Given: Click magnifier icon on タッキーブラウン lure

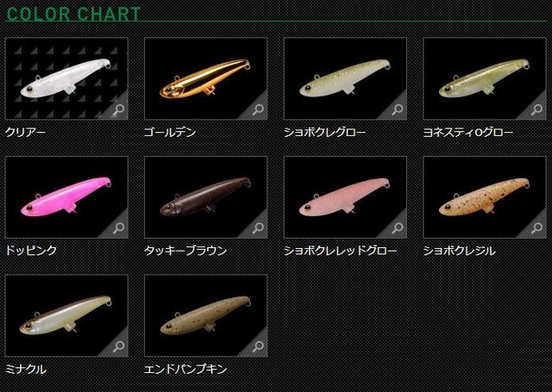Looking at the screenshot, I should click(x=258, y=227).
